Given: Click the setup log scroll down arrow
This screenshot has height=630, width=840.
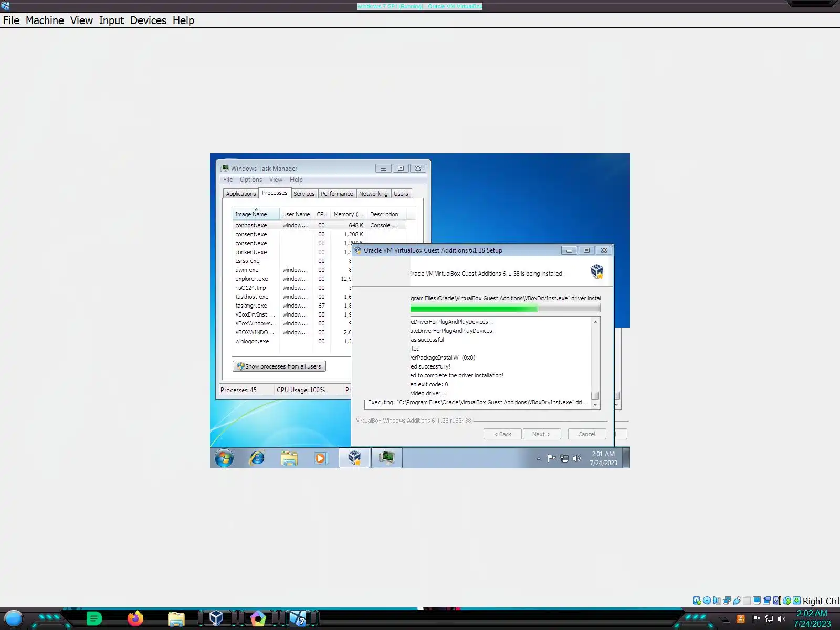Looking at the screenshot, I should click(595, 405).
